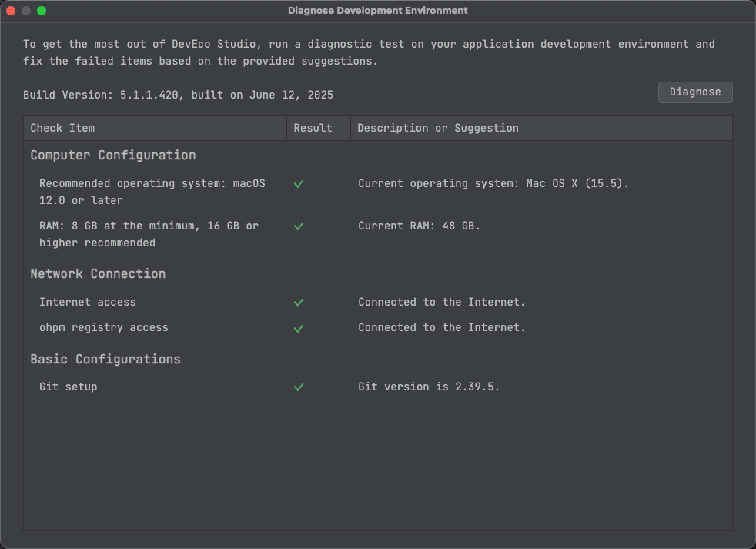Viewport: 756px width, 549px height.
Task: Select the Internet access check row
Action: (x=377, y=302)
